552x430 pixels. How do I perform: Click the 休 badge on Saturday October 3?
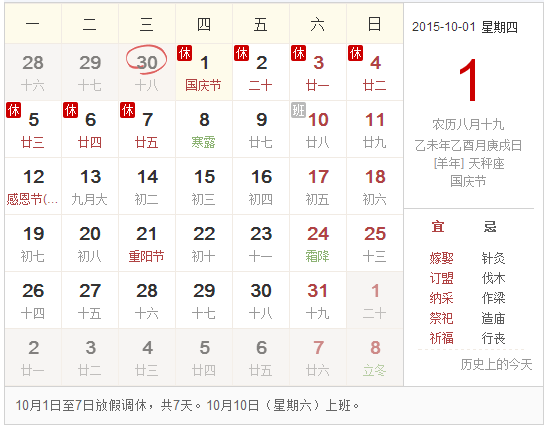point(299,53)
